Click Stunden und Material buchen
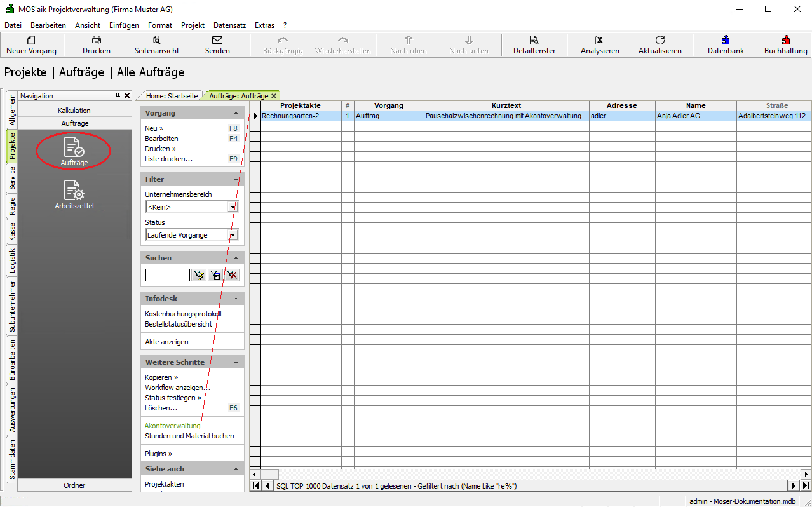This screenshot has height=507, width=812. click(x=189, y=436)
